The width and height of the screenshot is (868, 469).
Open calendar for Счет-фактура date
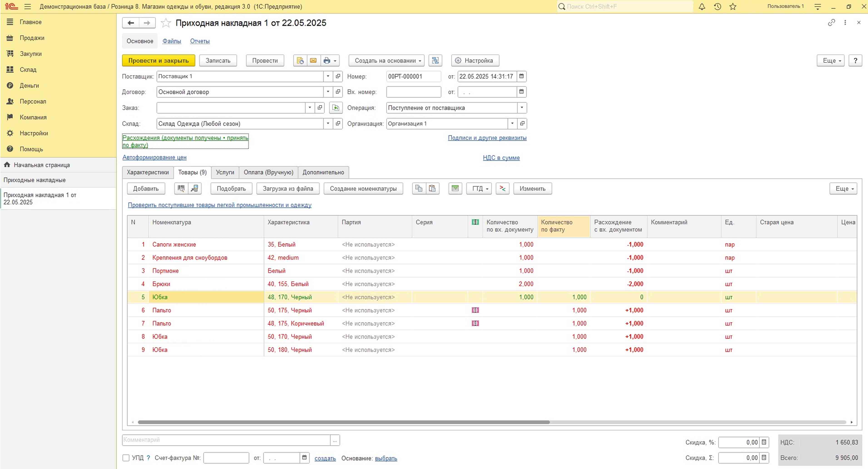(304, 458)
